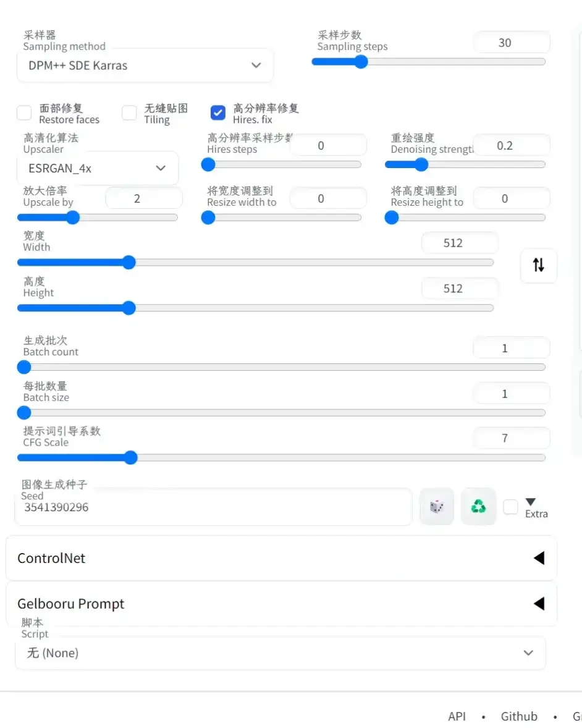This screenshot has height=728, width=582.
Task: Open the Sampling method dropdown
Action: (145, 66)
